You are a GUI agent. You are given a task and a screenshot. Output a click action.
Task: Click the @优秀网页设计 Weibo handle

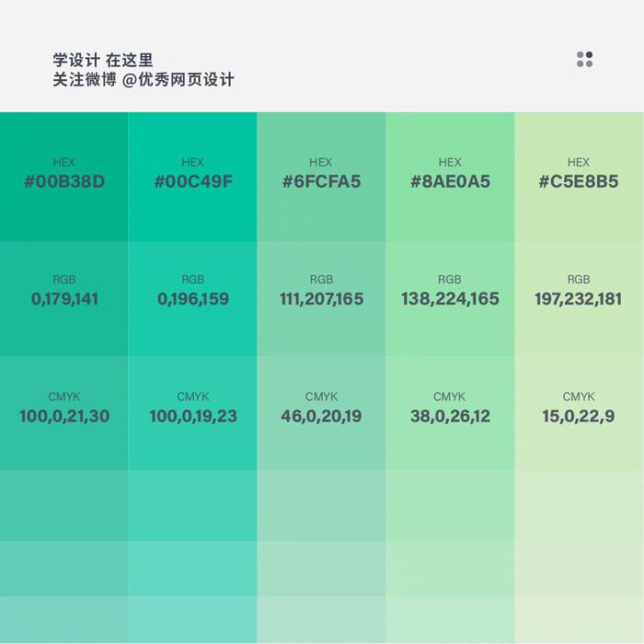pos(178,80)
